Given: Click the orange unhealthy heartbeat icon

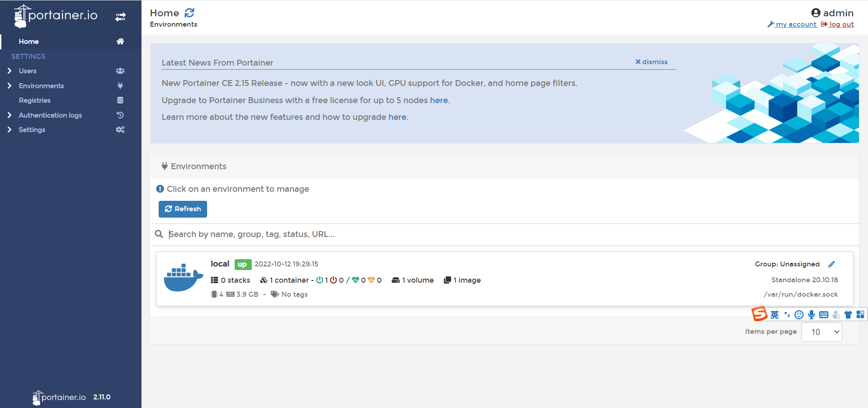Looking at the screenshot, I should point(371,280).
